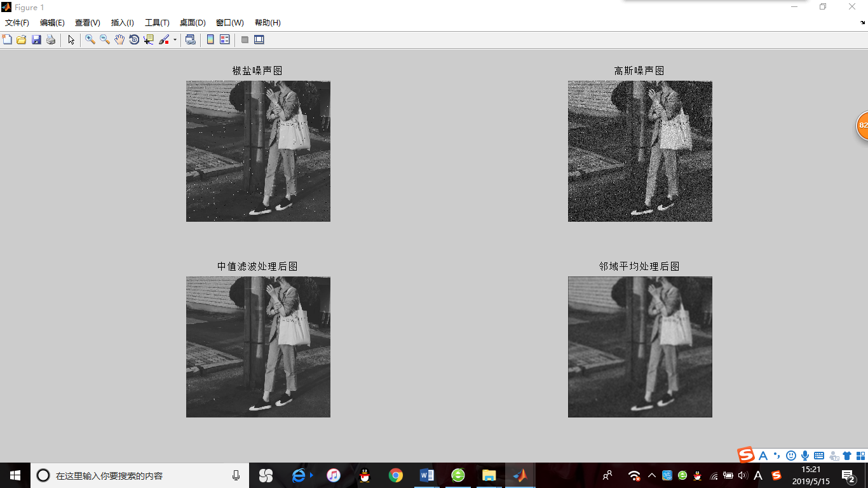The height and width of the screenshot is (488, 868).
Task: Click the Insert Colorbar toolbar button
Action: point(210,39)
